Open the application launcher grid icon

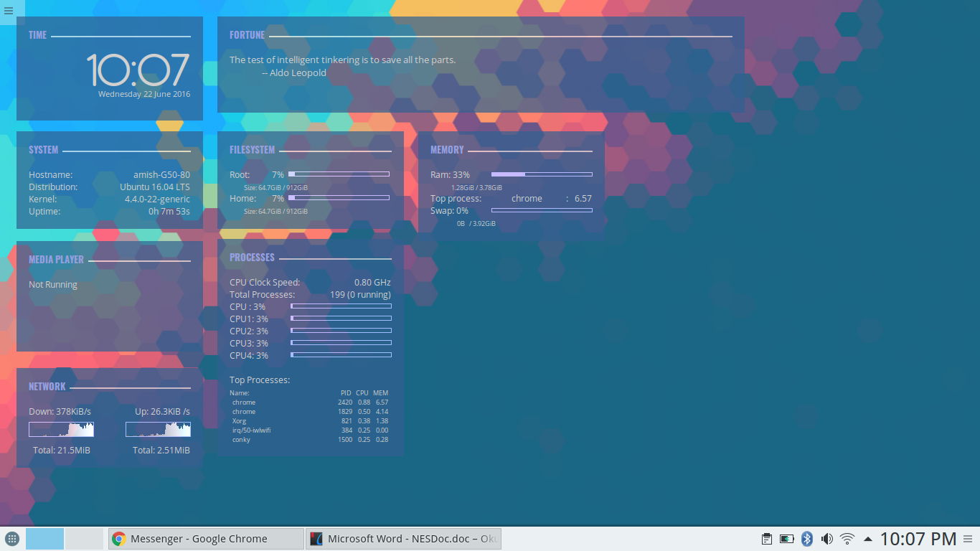pyautogui.click(x=12, y=539)
